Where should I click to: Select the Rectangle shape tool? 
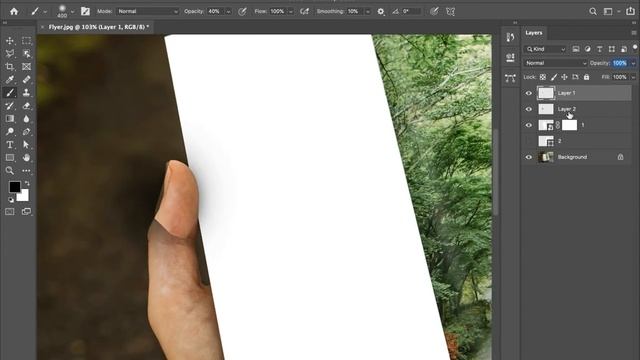[10, 158]
